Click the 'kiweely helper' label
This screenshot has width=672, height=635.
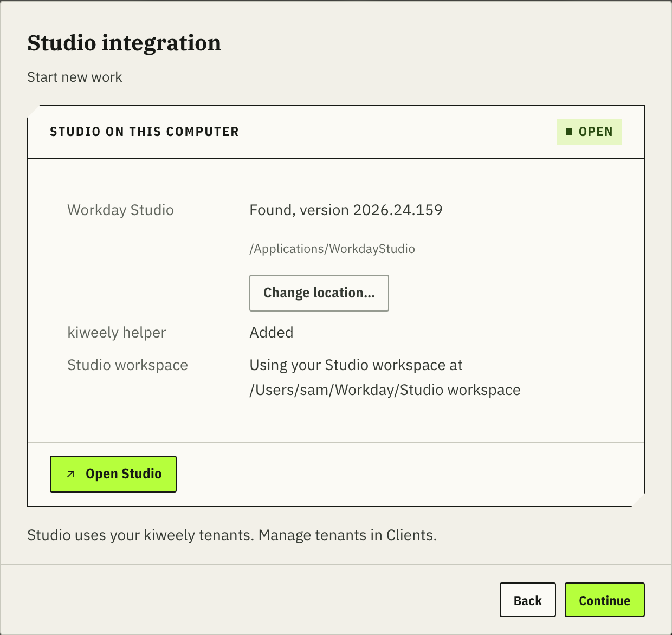tap(117, 333)
